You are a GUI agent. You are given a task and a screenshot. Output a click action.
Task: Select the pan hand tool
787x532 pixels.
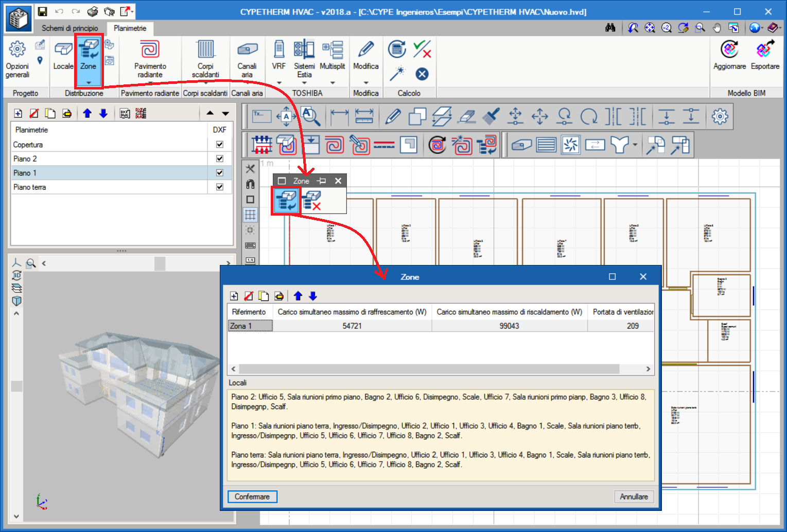[x=716, y=28]
